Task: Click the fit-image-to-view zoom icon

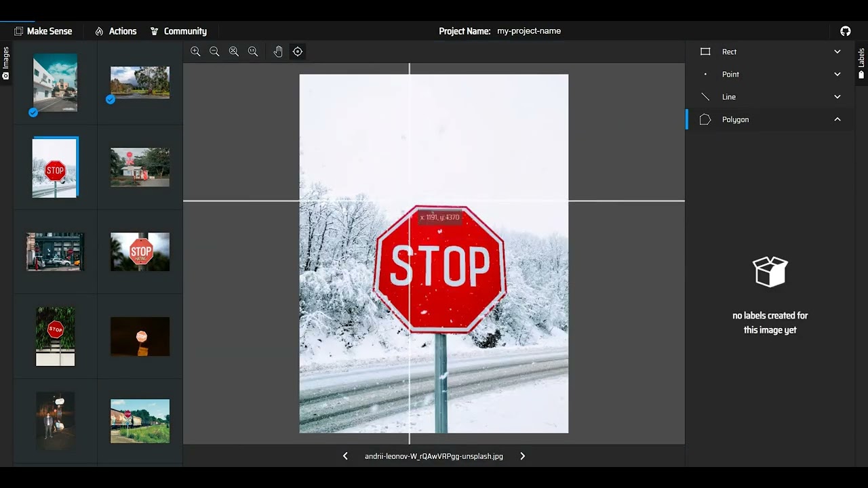Action: click(x=234, y=52)
